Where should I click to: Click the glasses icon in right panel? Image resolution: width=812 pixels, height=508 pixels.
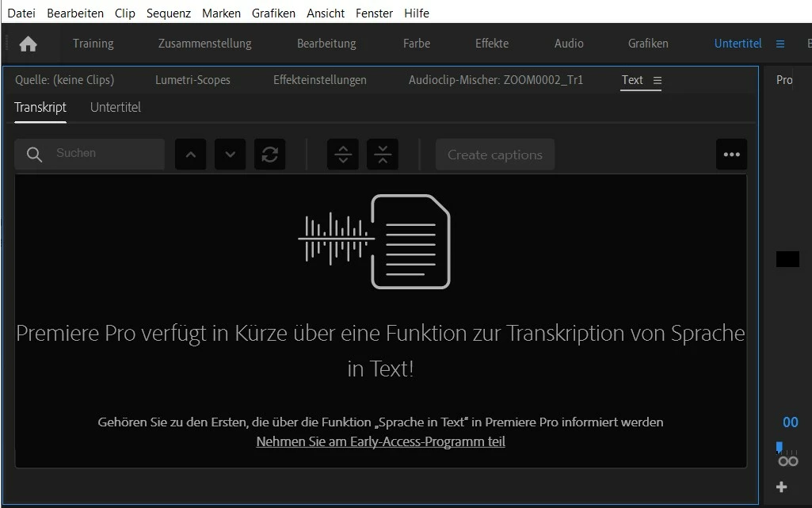788,461
